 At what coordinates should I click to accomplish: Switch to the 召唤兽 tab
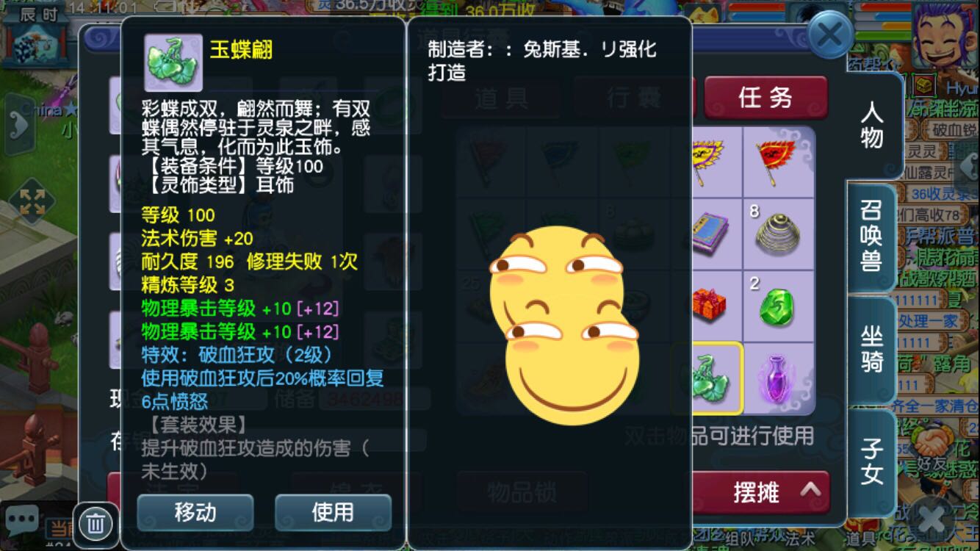tap(871, 237)
